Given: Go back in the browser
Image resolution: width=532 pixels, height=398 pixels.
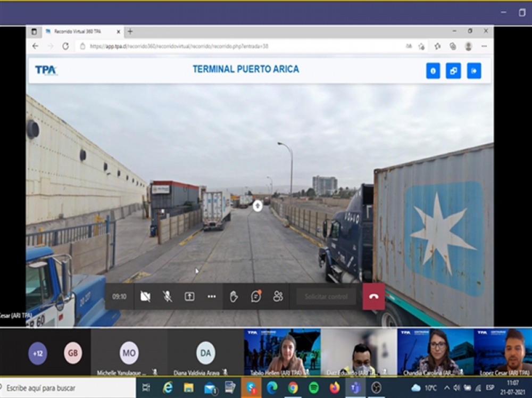Looking at the screenshot, I should [35, 46].
